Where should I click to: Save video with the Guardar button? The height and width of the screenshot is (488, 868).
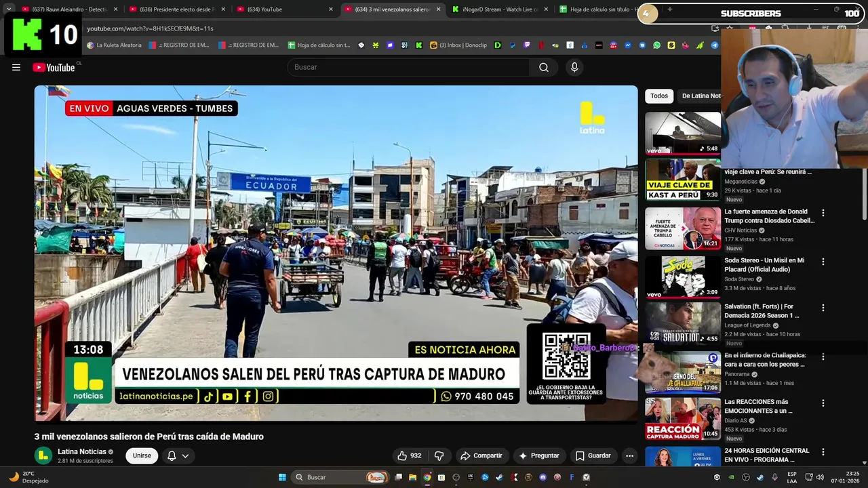point(593,455)
